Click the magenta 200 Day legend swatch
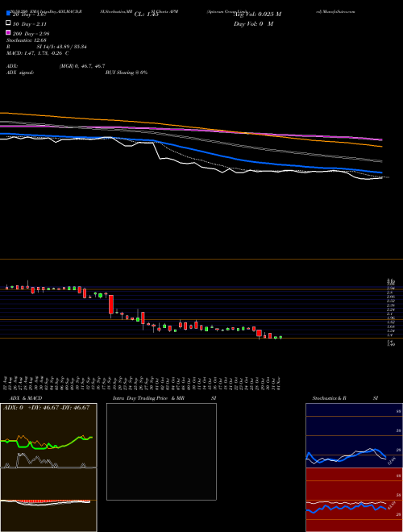Screen dimensions: 403x532 [8, 32]
